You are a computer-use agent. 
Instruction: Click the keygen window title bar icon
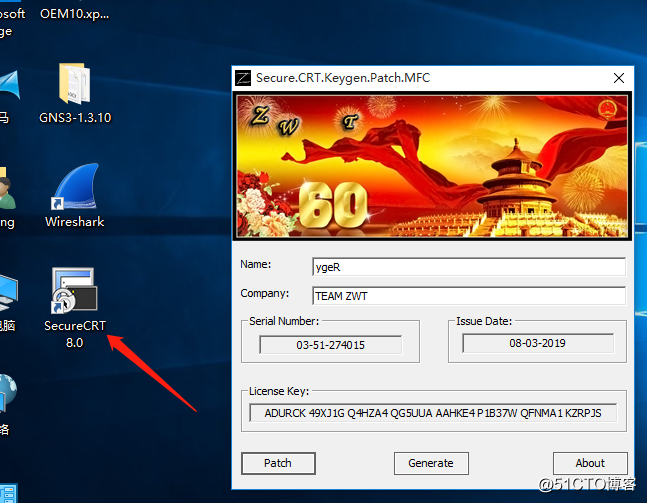pos(243,78)
